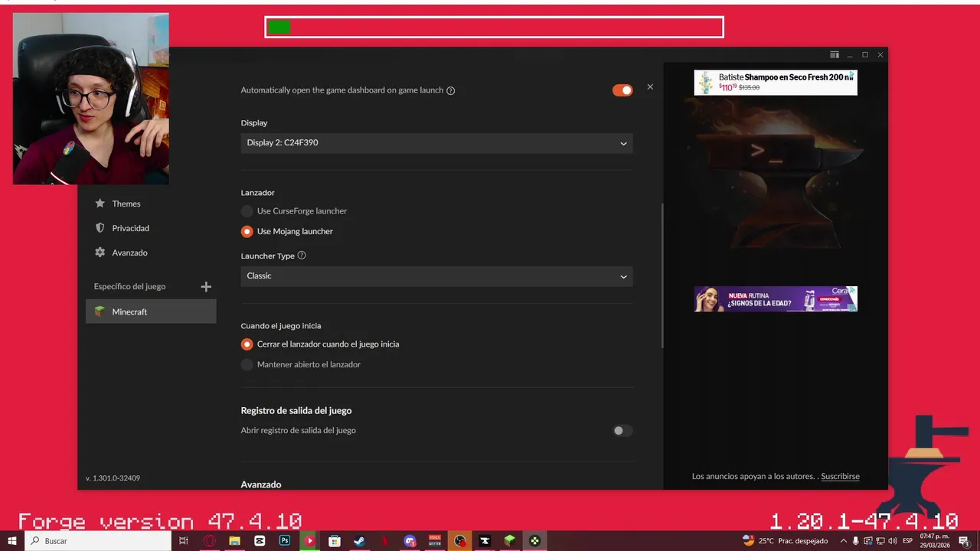Launch Opera browser from the taskbar

pos(209,541)
